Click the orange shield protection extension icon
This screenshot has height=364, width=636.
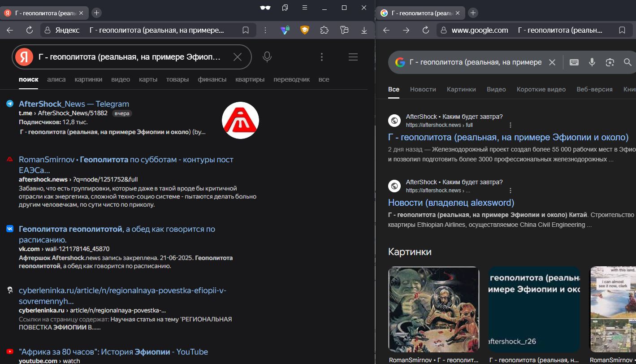point(305,30)
